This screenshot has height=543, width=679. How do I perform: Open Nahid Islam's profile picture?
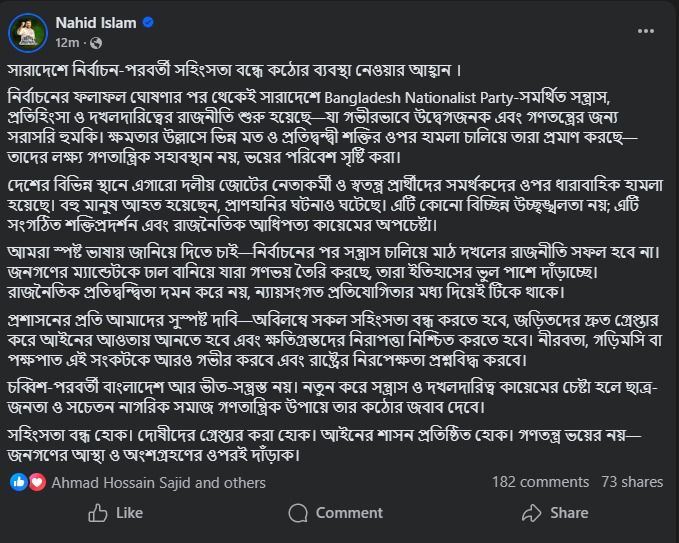tap(28, 33)
